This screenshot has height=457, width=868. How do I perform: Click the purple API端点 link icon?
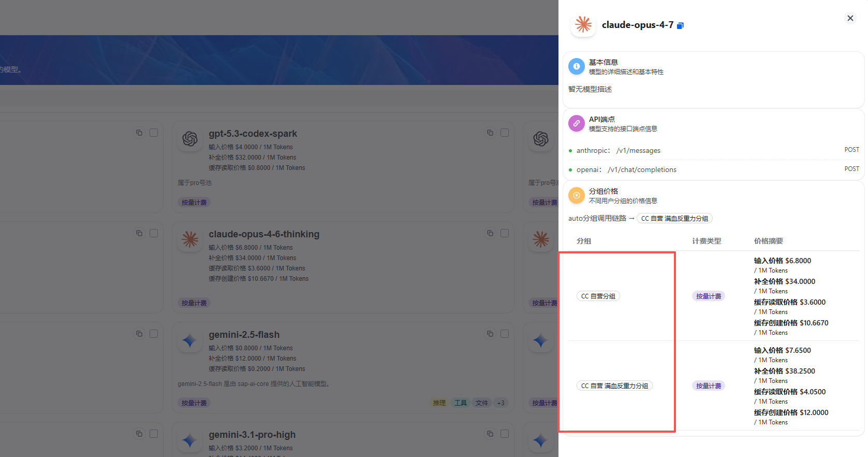576,123
